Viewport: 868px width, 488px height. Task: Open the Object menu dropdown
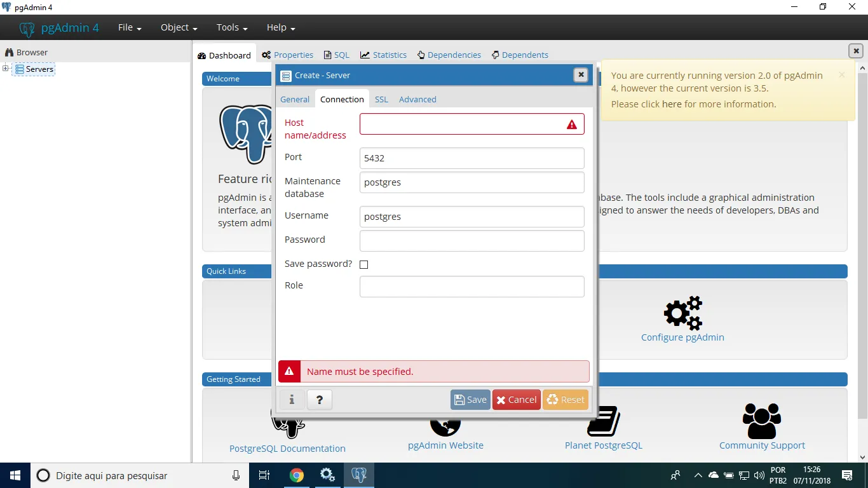[x=179, y=27]
